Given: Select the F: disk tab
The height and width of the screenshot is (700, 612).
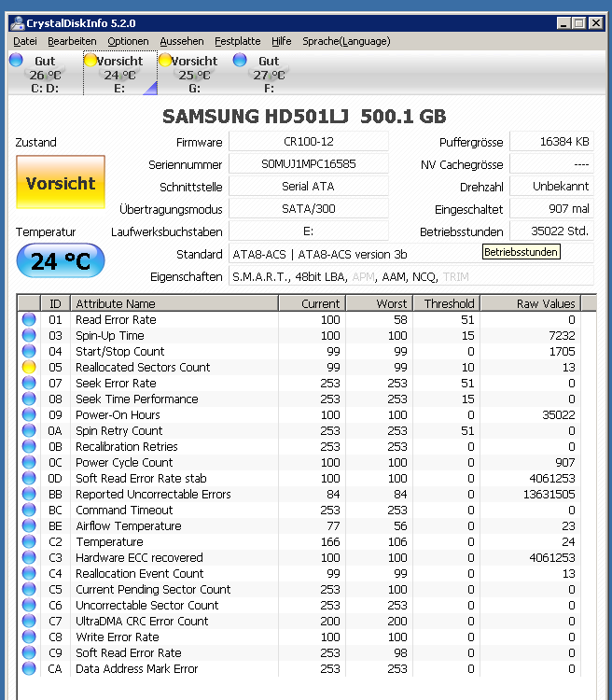Looking at the screenshot, I should coord(269,73).
